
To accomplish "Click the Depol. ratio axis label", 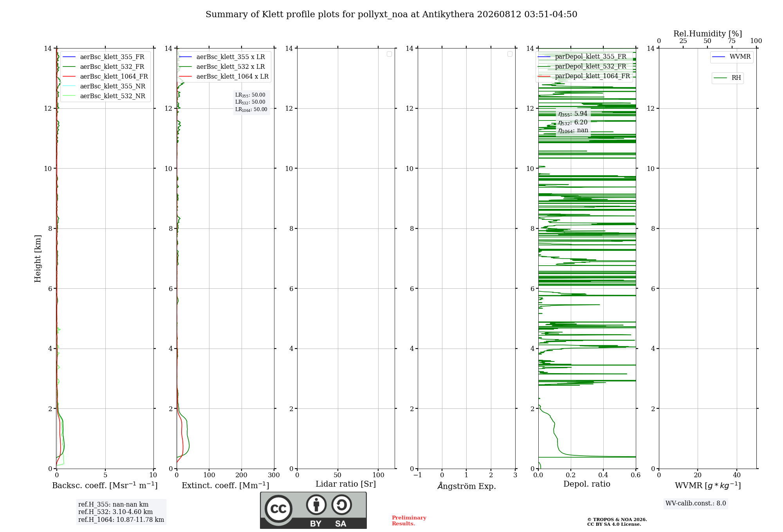I will tap(587, 484).
